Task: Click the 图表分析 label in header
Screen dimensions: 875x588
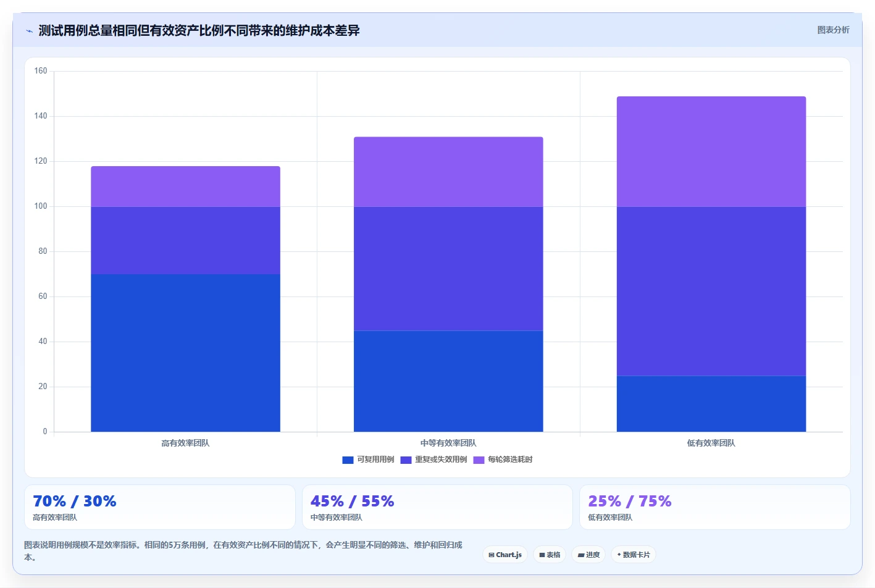Action: (833, 30)
